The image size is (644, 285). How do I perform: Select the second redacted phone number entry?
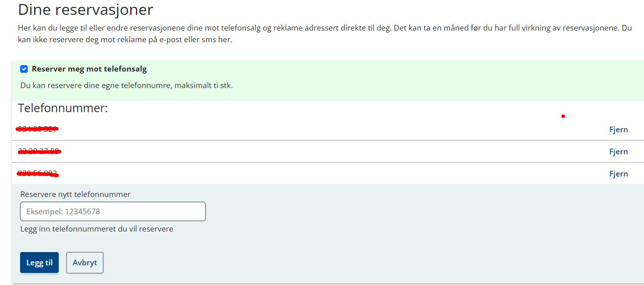[39, 151]
